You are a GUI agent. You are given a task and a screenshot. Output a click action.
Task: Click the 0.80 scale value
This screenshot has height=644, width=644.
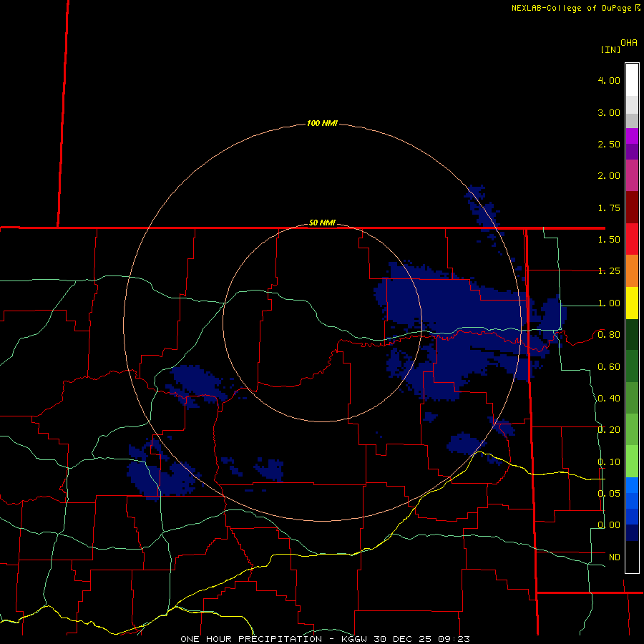609,335
